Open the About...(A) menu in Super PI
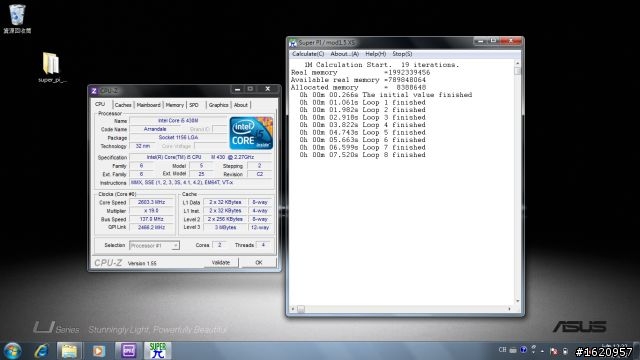The width and height of the screenshot is (640, 360). coord(344,54)
